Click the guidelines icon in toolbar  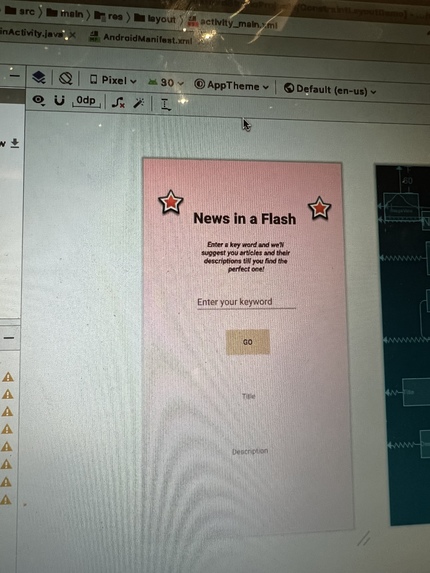point(165,105)
